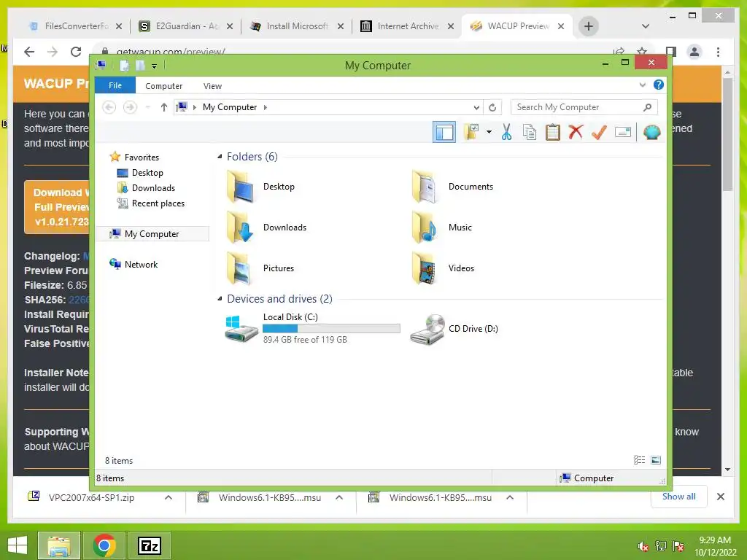This screenshot has width=747, height=560.
Task: Switch to details view icon in status bar
Action: [639, 459]
